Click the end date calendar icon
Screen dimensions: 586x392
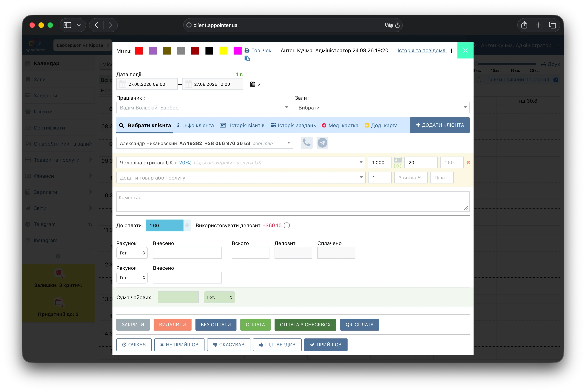188,84
